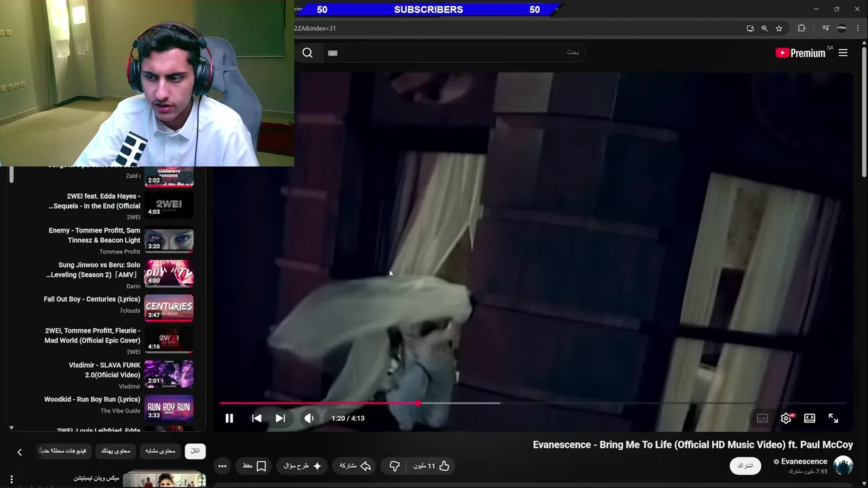Open the ميكس ويذن تيمبتيشن mix thumbnail
The image size is (868, 488).
[x=164, y=480]
